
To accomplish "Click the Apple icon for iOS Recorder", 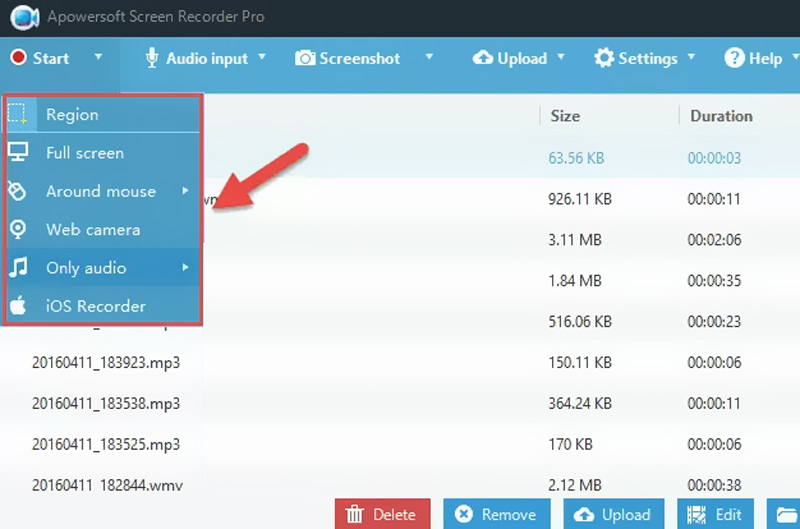I will [x=18, y=306].
